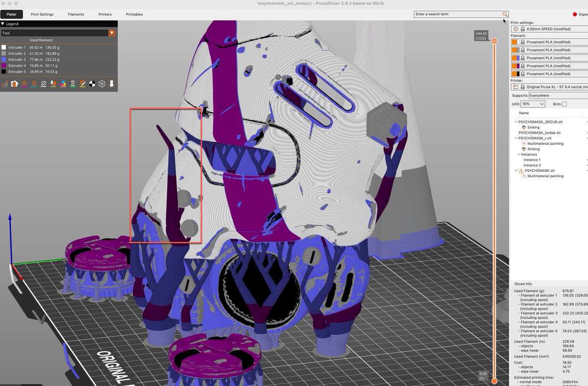Image resolution: width=588 pixels, height=386 pixels.
Task: Open the Infill 10% dropdown
Action: tap(533, 104)
